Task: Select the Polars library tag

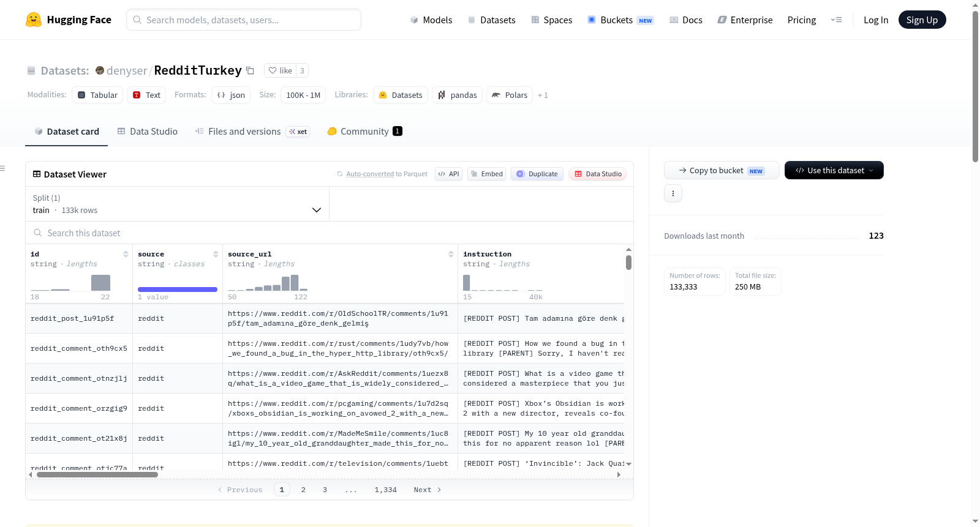Action: 510,95
